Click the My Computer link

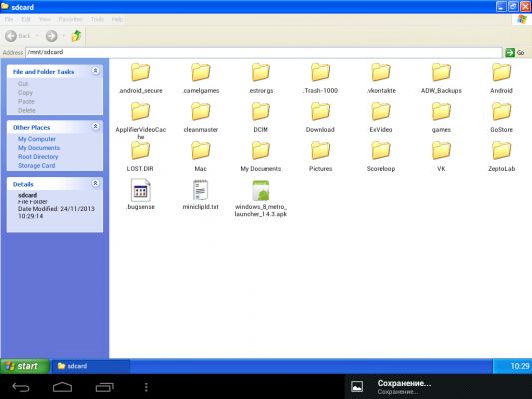point(37,139)
